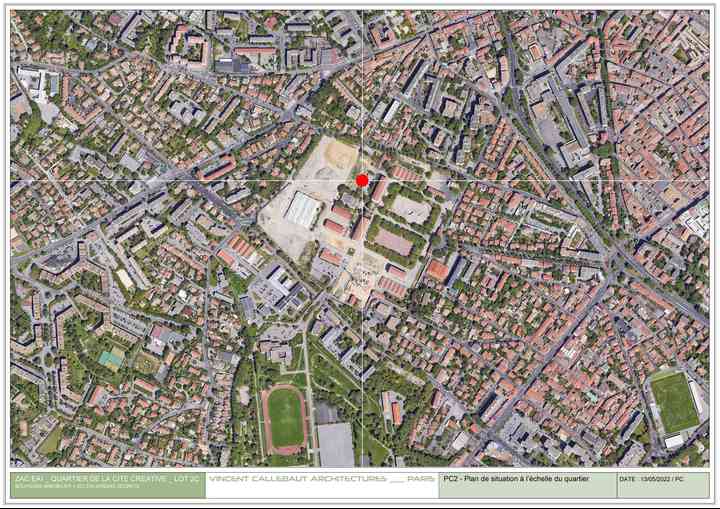The width and height of the screenshot is (720, 509).
Task: Select the oval running track stadium
Action: pyautogui.click(x=286, y=417)
